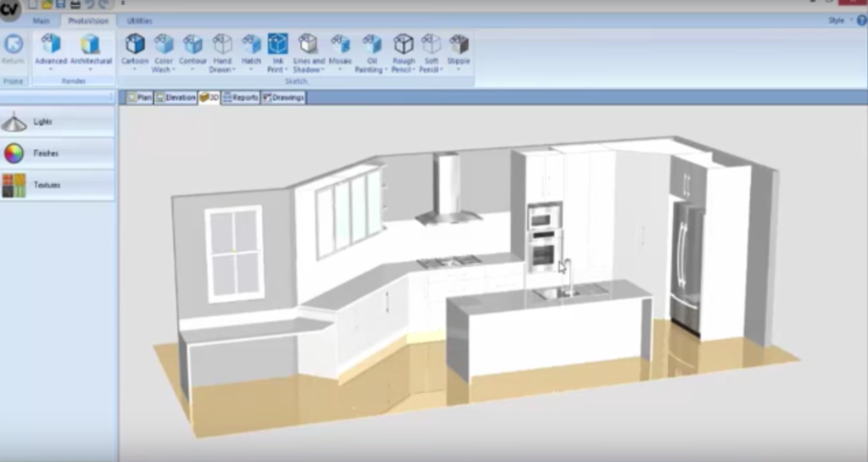The height and width of the screenshot is (462, 868).
Task: Expand the dropdown arrow under Hatch
Action: pyautogui.click(x=251, y=70)
